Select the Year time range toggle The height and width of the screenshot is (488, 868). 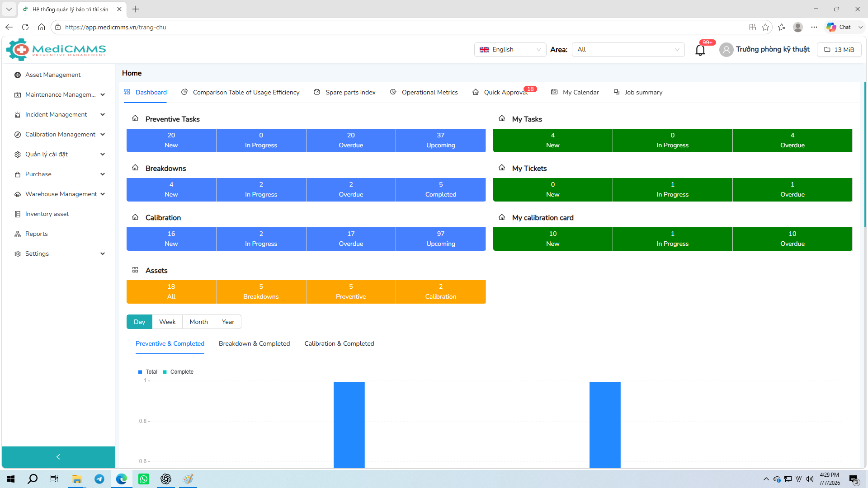point(228,322)
